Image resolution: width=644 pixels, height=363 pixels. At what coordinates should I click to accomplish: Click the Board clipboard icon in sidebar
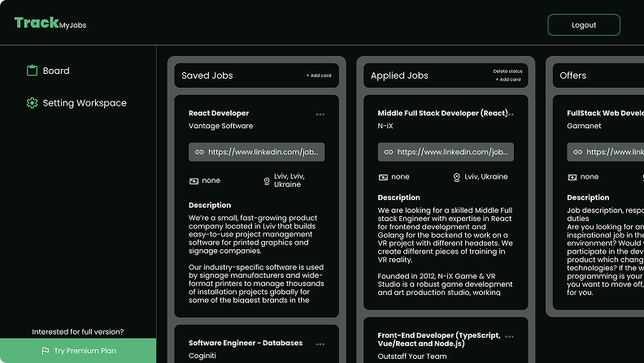(33, 71)
